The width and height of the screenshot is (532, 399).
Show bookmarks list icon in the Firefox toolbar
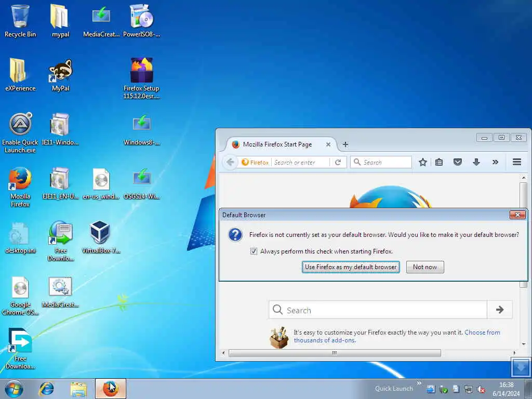[439, 162]
